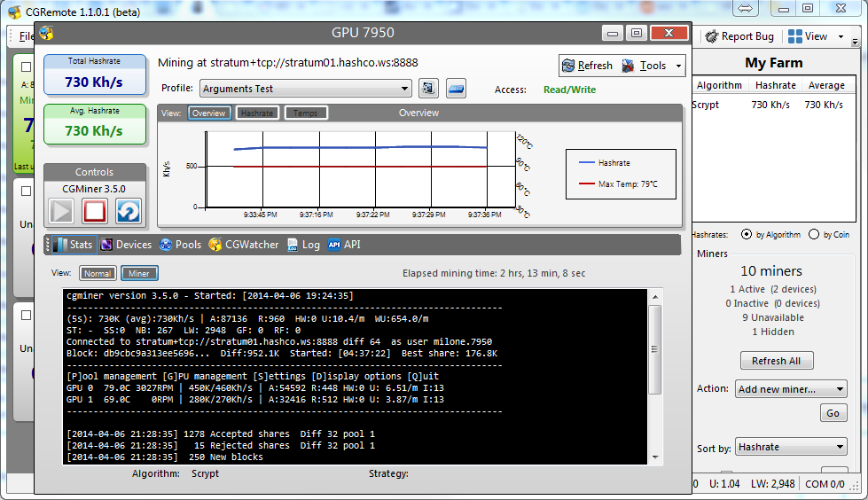The height and width of the screenshot is (500, 868).
Task: Click the toolbar overflow arrow beside View
Action: (x=855, y=41)
